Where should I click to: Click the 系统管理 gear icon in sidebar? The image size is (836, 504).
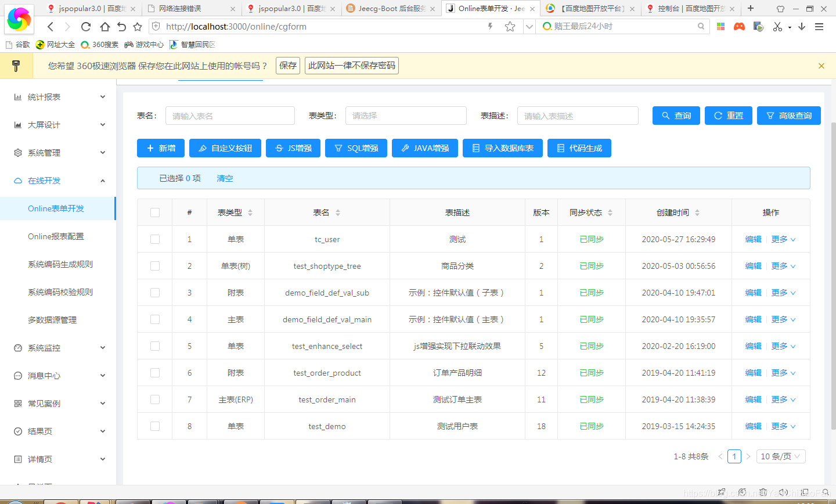tap(17, 152)
